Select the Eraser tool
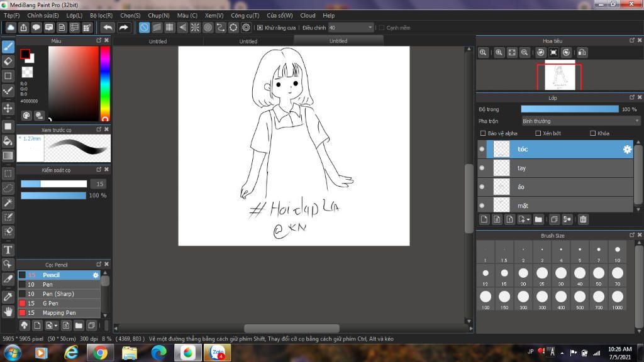644x362 pixels. [x=8, y=62]
